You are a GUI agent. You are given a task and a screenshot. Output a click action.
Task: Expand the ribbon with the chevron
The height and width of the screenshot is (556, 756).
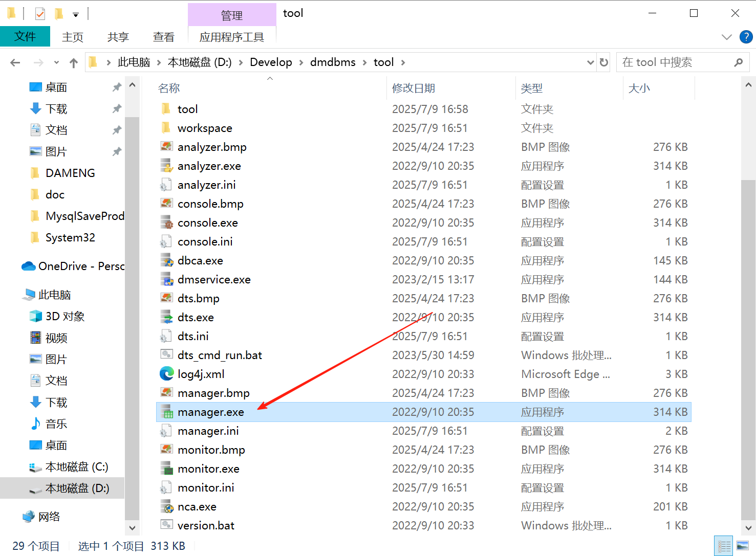[x=726, y=37]
